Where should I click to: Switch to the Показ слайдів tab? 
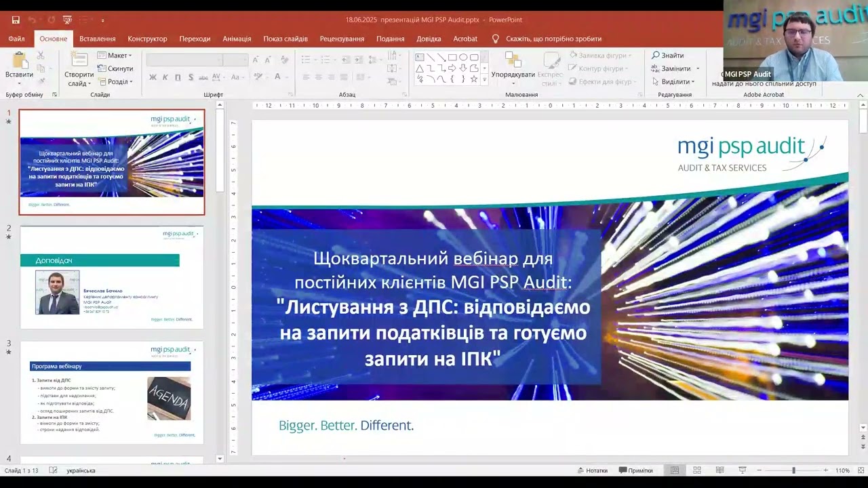(x=285, y=39)
